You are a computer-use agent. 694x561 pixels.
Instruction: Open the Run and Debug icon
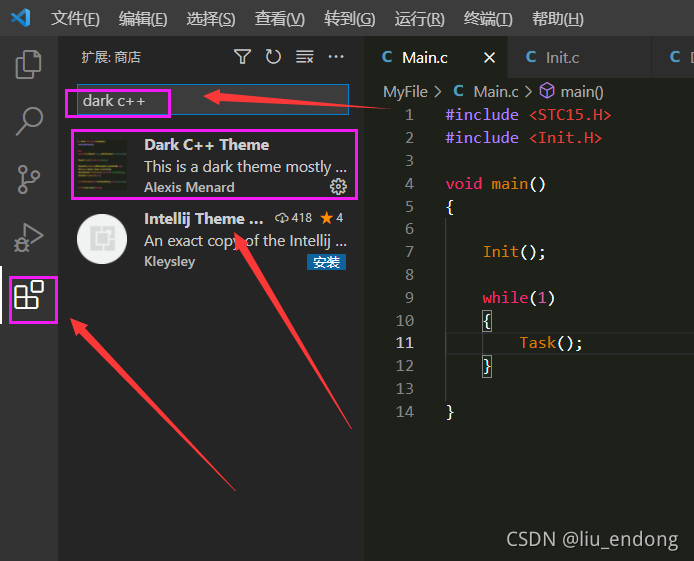coord(29,238)
